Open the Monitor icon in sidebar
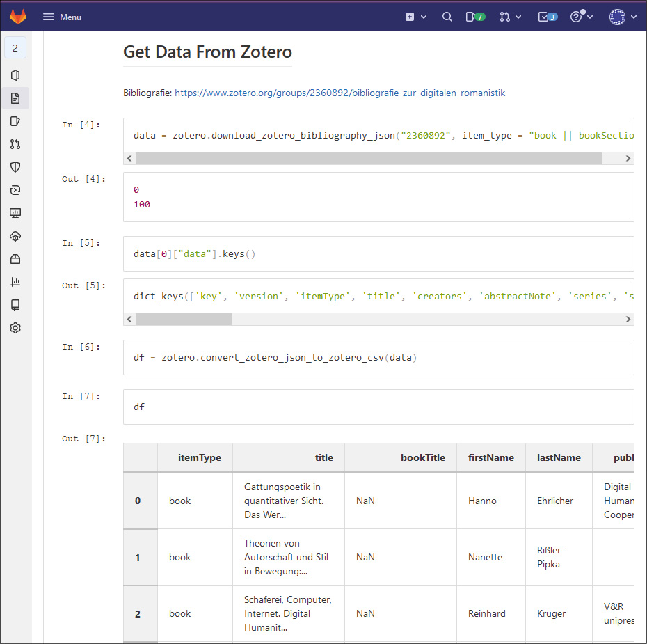The width and height of the screenshot is (647, 644). 15,213
